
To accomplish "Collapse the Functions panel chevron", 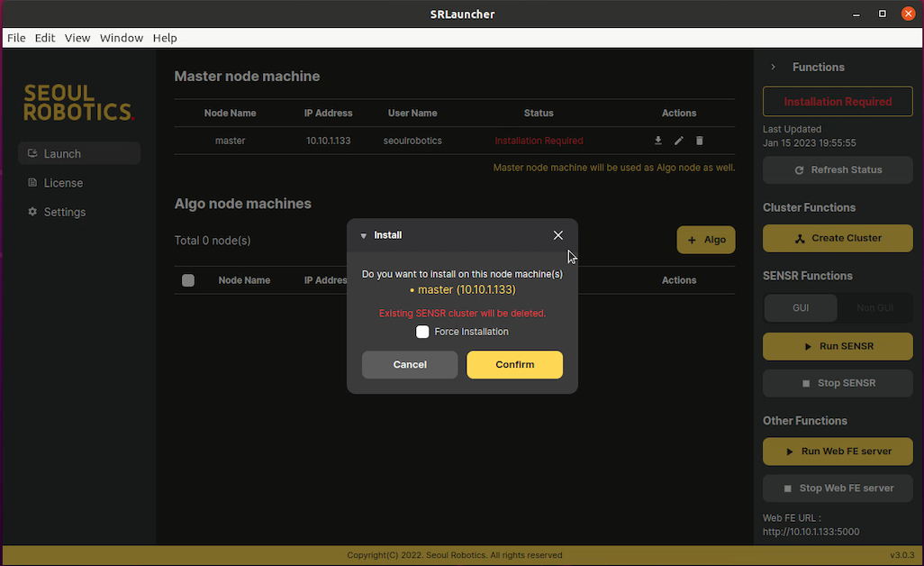I will [x=773, y=68].
